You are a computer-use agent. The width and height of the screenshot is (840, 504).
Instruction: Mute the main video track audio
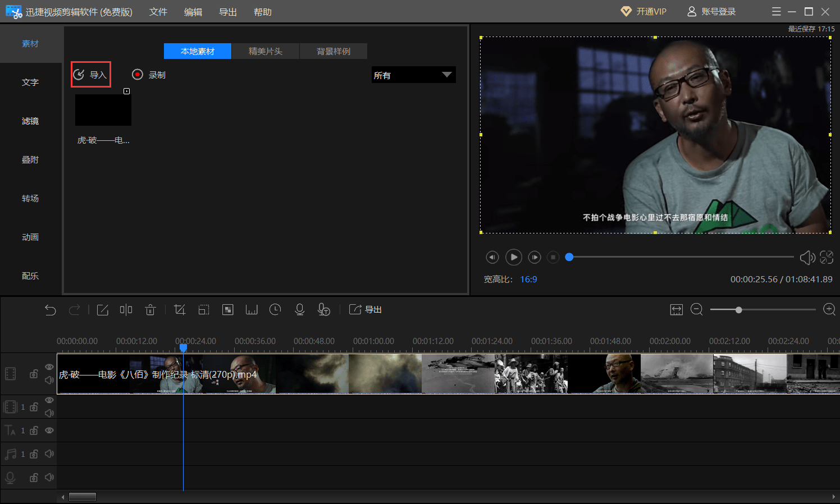click(49, 381)
